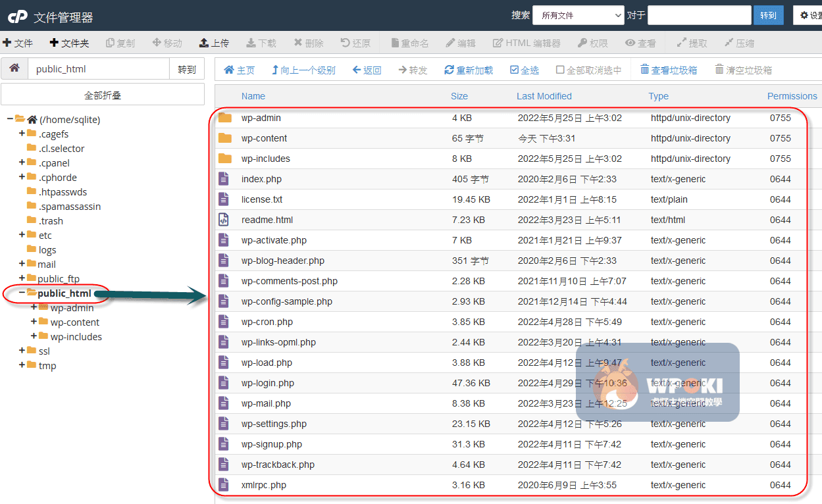Click the 全部取消选中 unselect all option
The image size is (822, 504).
pyautogui.click(x=589, y=70)
